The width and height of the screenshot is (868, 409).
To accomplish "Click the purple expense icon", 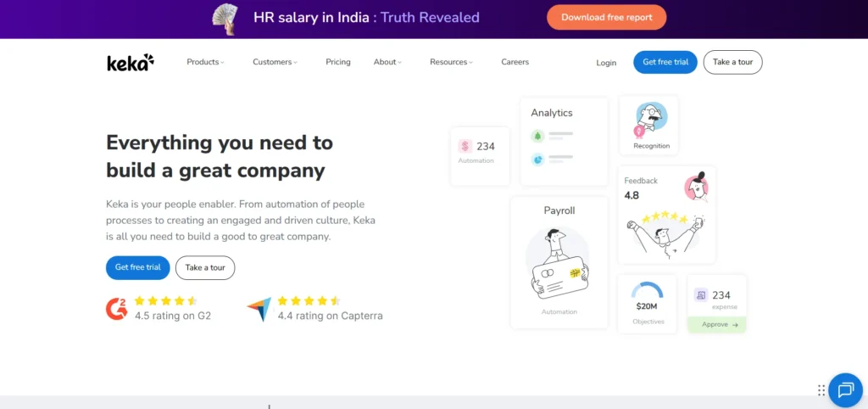I will (701, 294).
